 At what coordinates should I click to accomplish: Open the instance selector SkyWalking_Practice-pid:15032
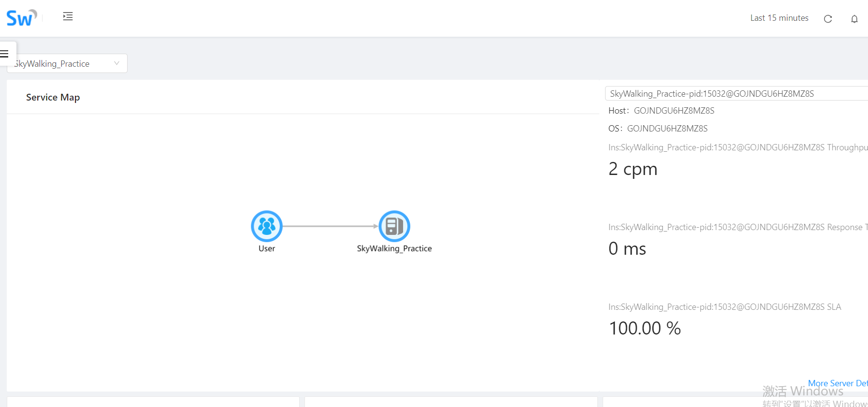pos(737,93)
